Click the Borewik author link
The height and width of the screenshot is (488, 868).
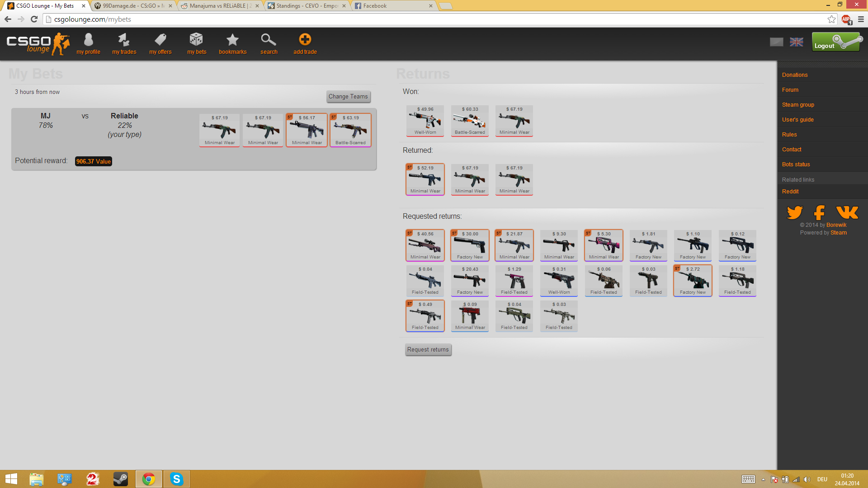[836, 225]
